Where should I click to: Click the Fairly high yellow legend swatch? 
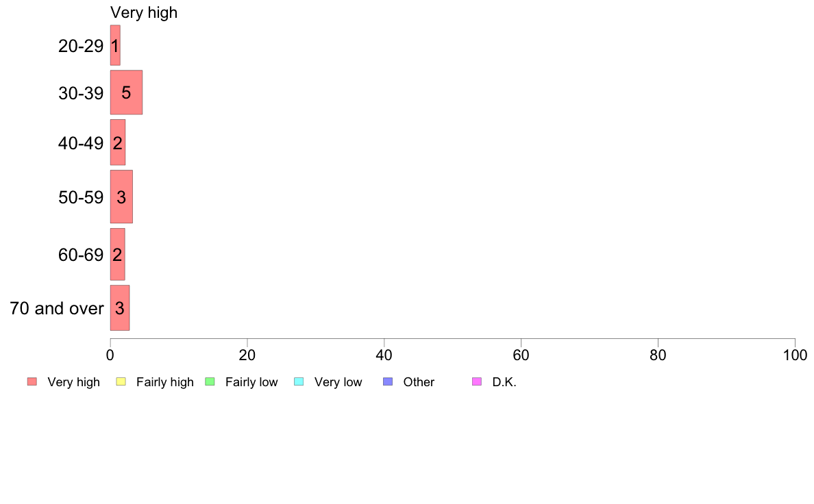point(121,381)
